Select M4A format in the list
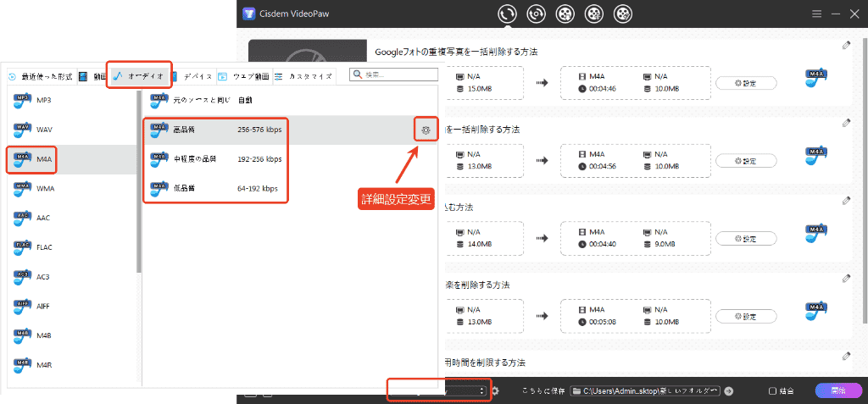 72,159
